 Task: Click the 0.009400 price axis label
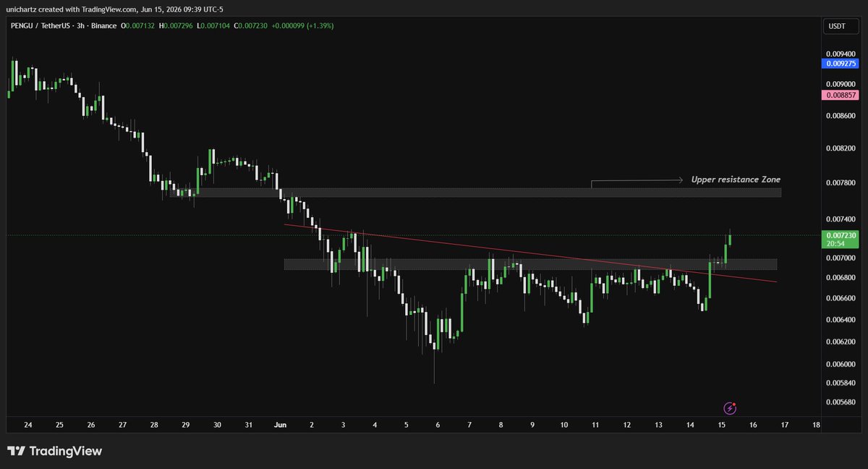(x=839, y=54)
